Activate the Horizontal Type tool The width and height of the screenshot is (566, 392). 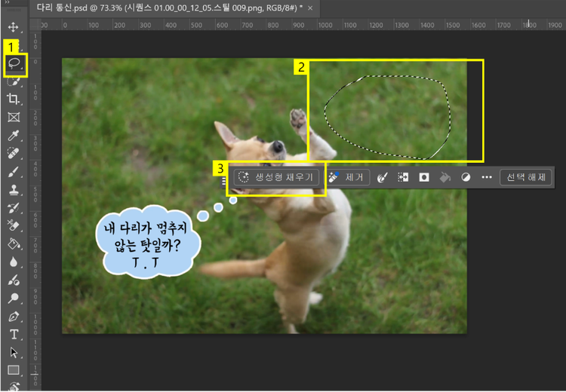point(14,334)
